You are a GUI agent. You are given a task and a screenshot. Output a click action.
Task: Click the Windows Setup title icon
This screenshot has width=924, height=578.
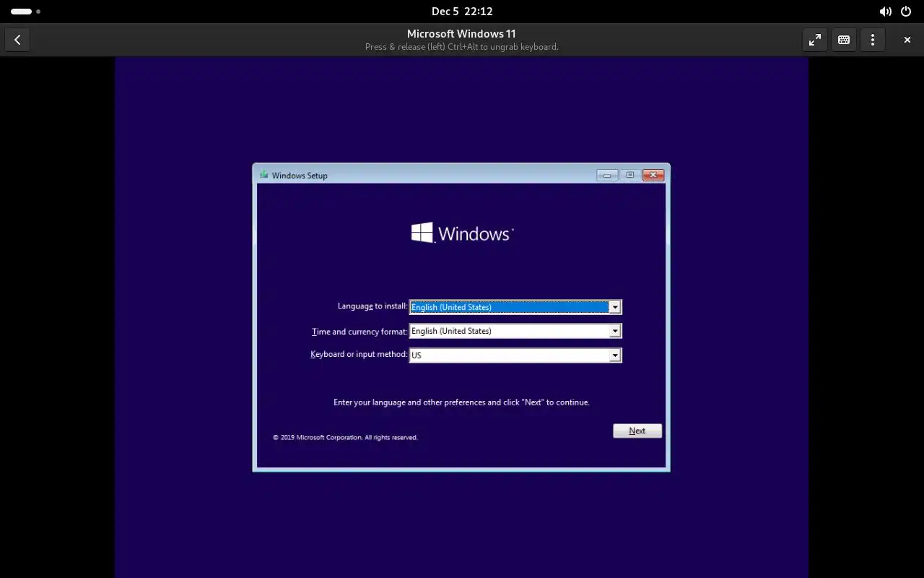(263, 175)
